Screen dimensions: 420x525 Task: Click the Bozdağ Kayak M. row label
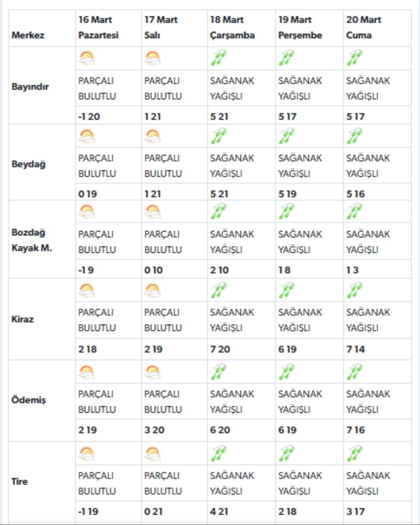tap(32, 240)
